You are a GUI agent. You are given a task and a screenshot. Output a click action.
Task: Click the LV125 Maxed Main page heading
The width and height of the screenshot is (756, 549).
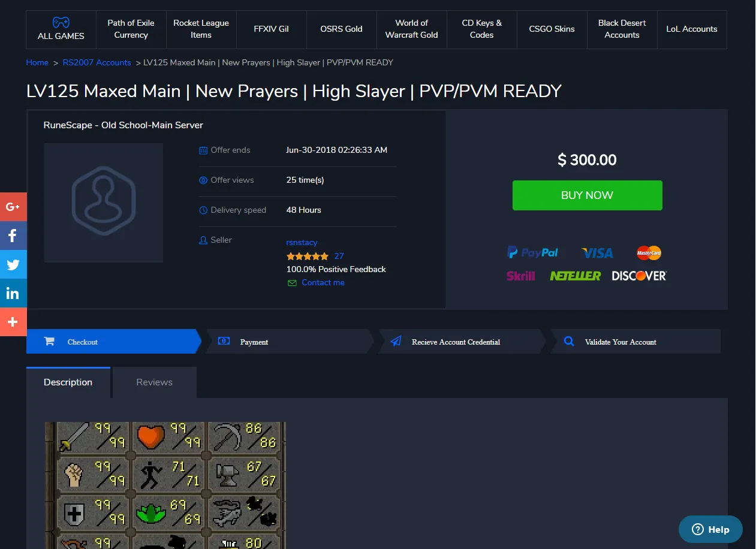coord(294,91)
